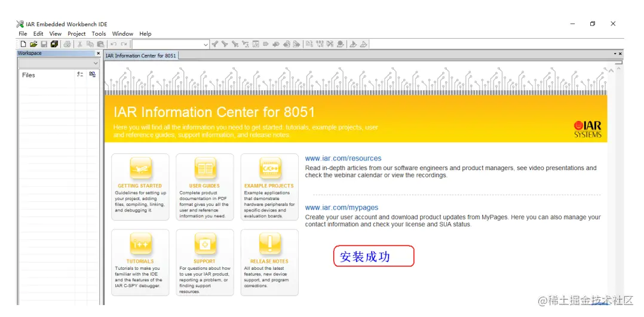Click Debug without Downloading icon
The image size is (644, 317).
tap(363, 44)
